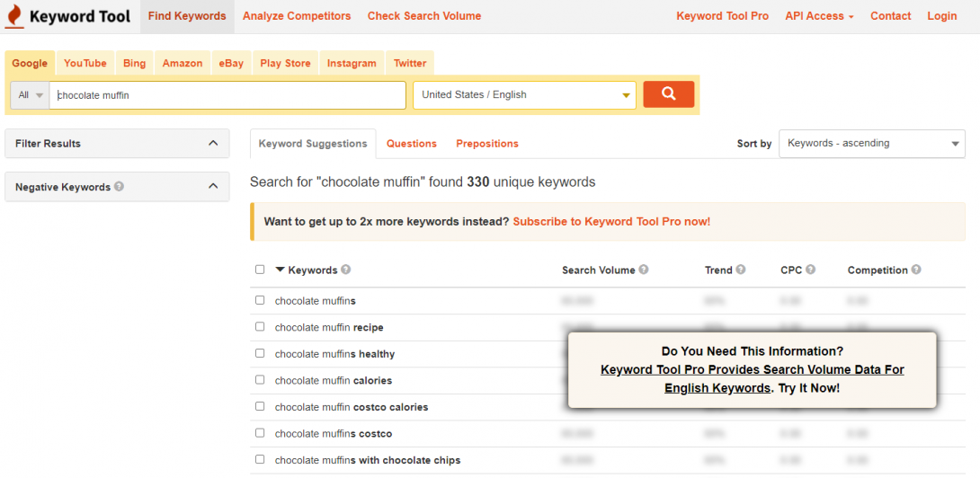Viewport: 980px width, 478px height.
Task: Open the Prepositions tab
Action: point(487,144)
